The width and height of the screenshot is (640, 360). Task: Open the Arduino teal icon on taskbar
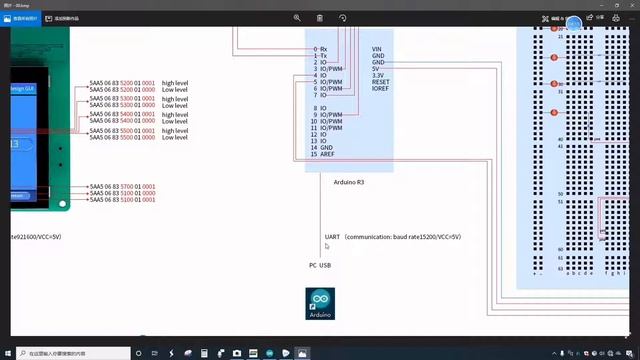269,353
